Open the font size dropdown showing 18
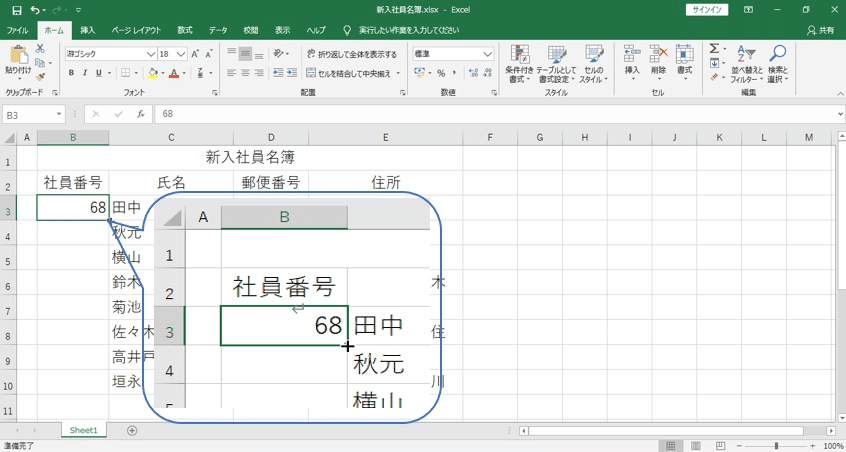Viewport: 846px width, 452px height. (x=181, y=54)
